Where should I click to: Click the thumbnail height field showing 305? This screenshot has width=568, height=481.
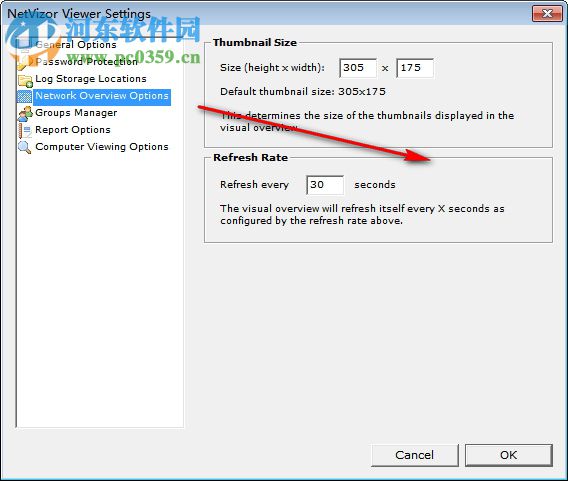coord(358,68)
